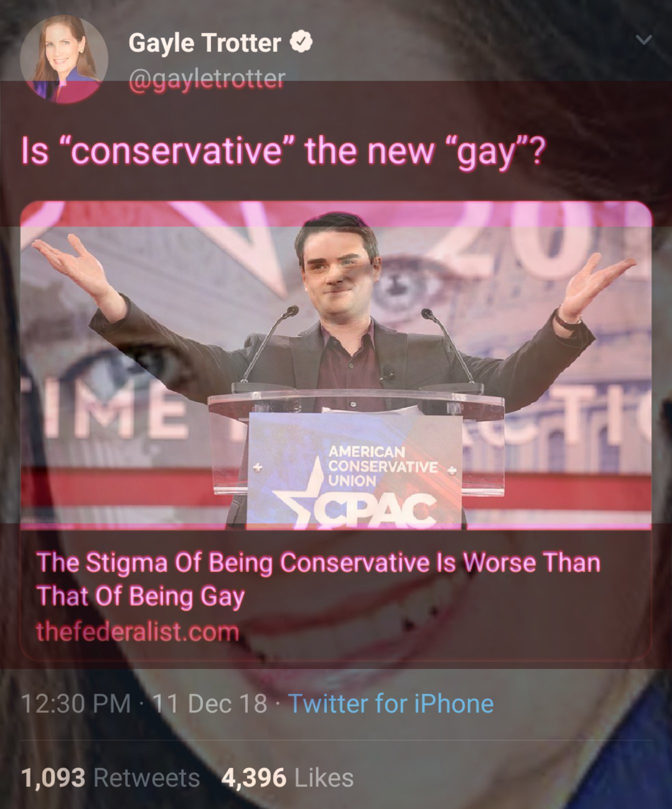Open the Stigma Of Being Conservative headline
This screenshot has width=672, height=809.
pyautogui.click(x=318, y=578)
